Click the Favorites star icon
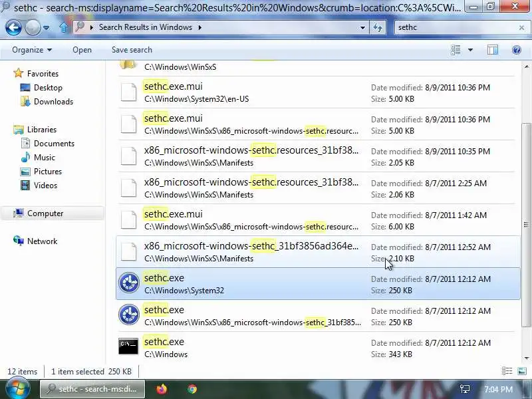The width and height of the screenshot is (532, 399). tap(19, 73)
